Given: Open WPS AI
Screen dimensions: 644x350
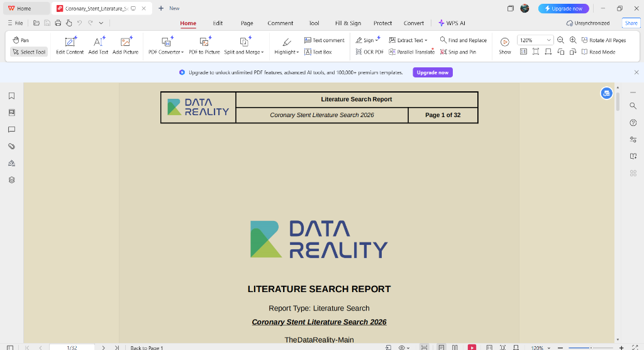Looking at the screenshot, I should 452,23.
